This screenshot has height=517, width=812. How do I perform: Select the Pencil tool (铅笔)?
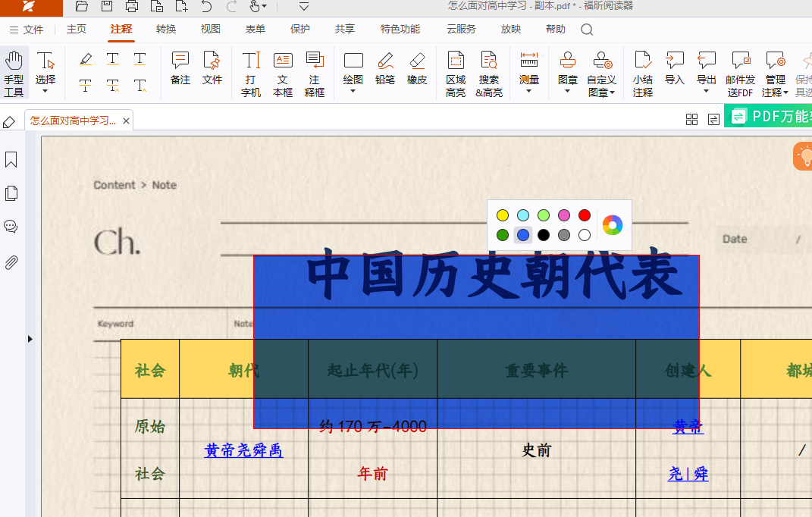(x=385, y=68)
